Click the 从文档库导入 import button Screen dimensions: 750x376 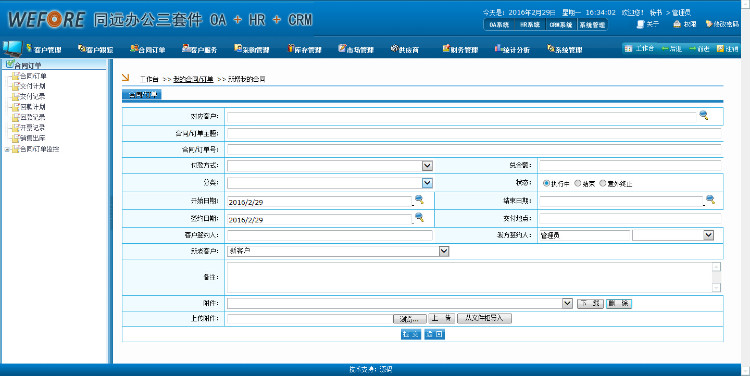(485, 318)
